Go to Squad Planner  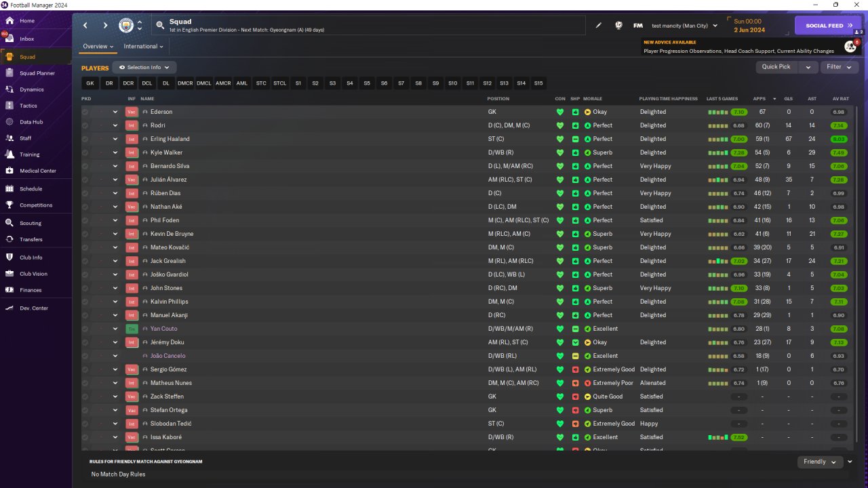pos(37,73)
